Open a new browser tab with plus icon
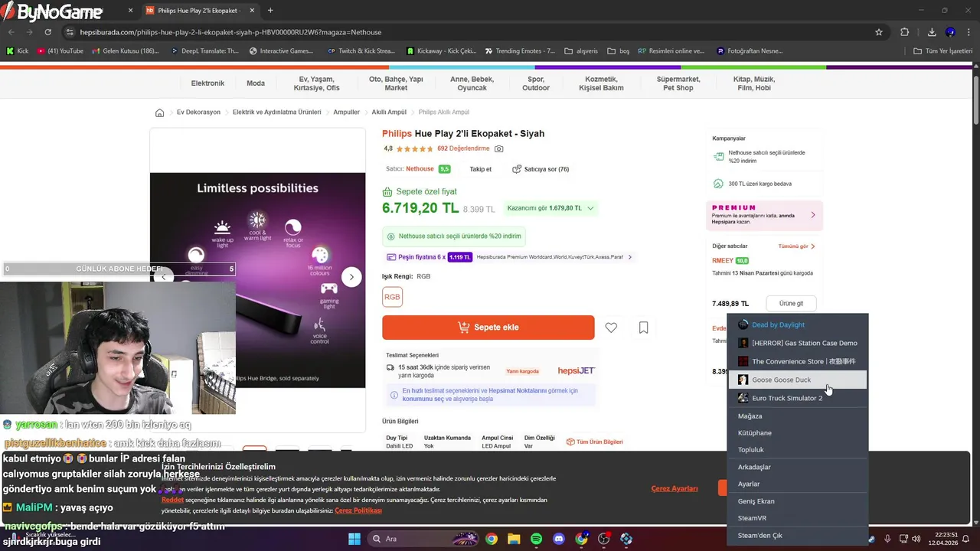 pyautogui.click(x=270, y=11)
